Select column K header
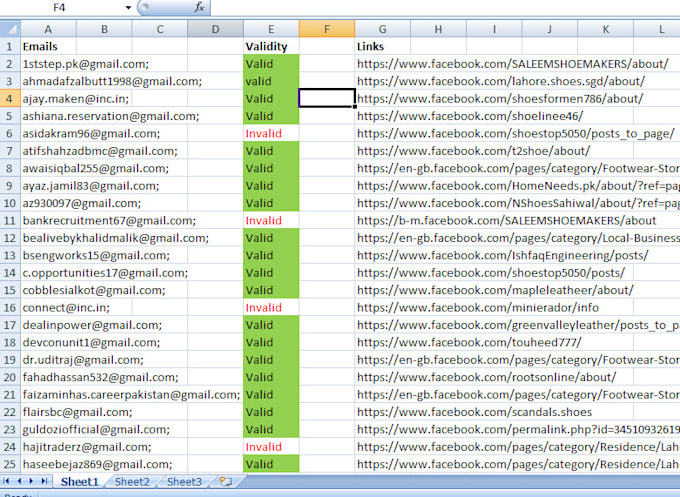The image size is (680, 497). 605,29
